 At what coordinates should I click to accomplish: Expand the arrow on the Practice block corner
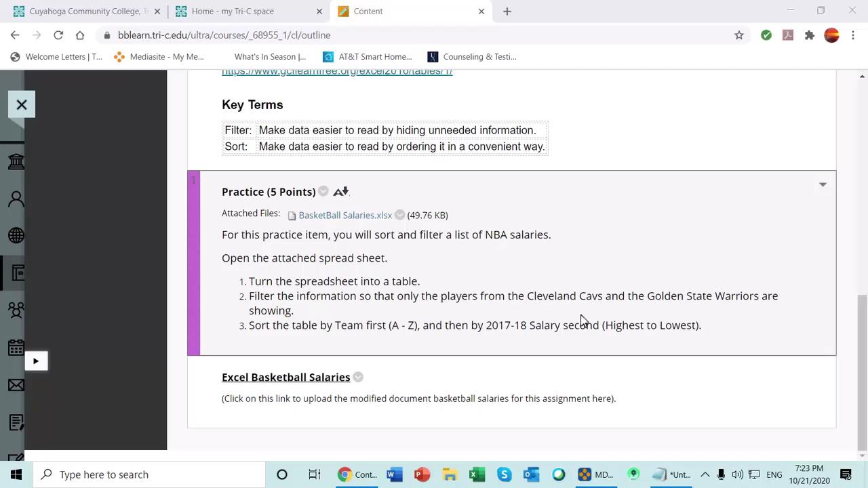click(x=823, y=184)
